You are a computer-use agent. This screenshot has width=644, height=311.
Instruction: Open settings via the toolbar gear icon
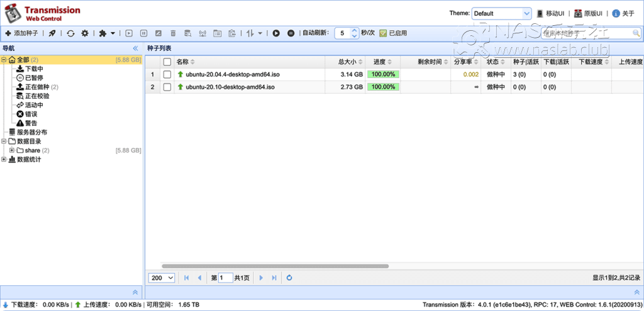coord(85,33)
